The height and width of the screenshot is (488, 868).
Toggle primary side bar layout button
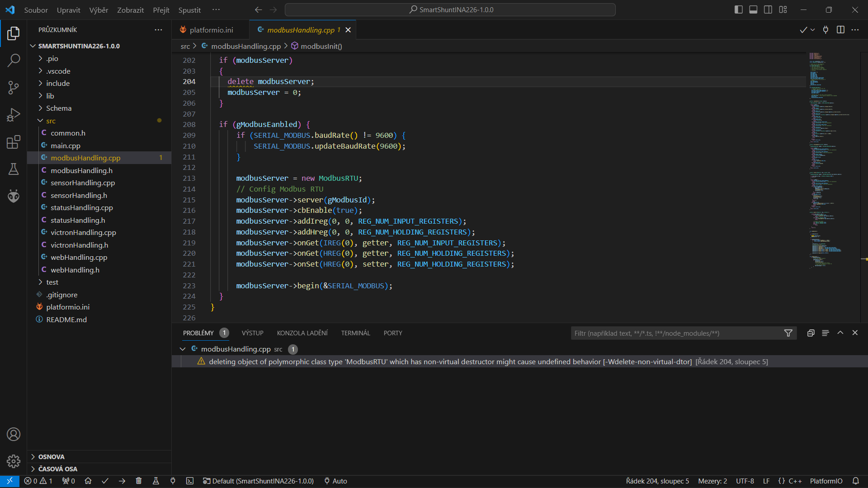click(738, 9)
